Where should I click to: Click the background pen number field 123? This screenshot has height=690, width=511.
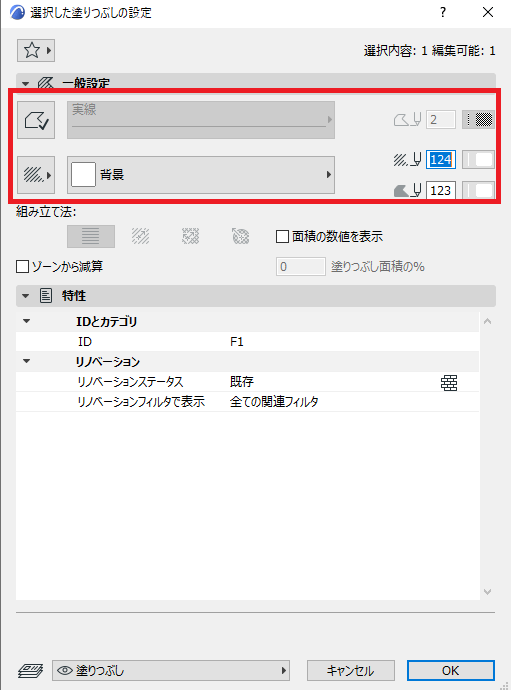441,191
